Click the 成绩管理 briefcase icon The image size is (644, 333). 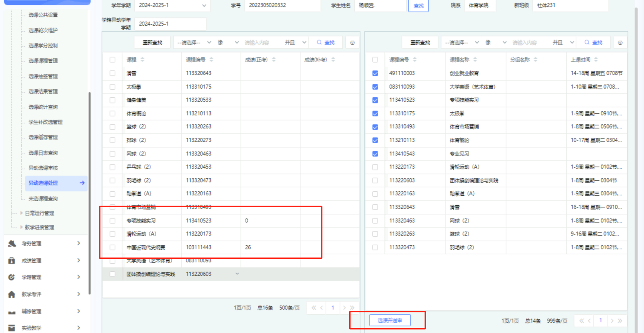point(12,260)
